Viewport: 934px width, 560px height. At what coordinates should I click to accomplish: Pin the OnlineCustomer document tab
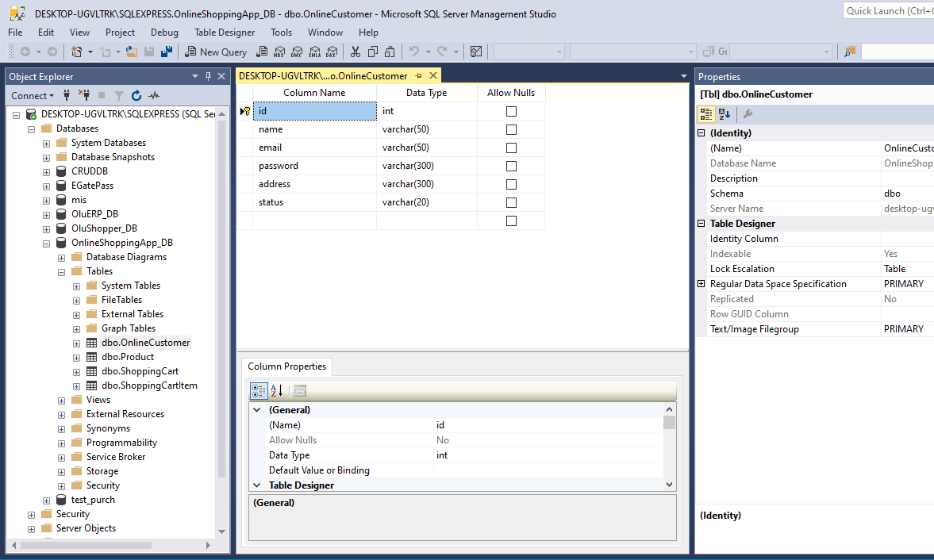point(419,75)
